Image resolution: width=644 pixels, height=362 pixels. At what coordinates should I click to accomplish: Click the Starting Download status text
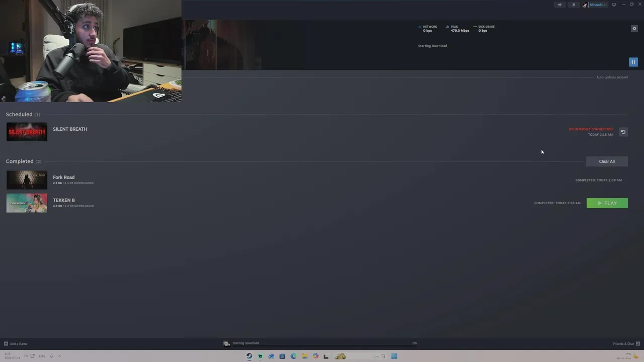point(432,46)
